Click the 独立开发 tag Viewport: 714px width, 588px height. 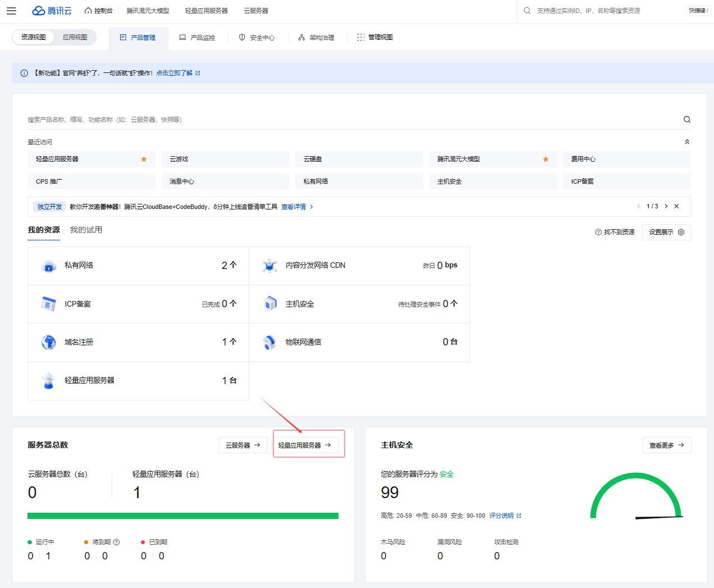49,207
